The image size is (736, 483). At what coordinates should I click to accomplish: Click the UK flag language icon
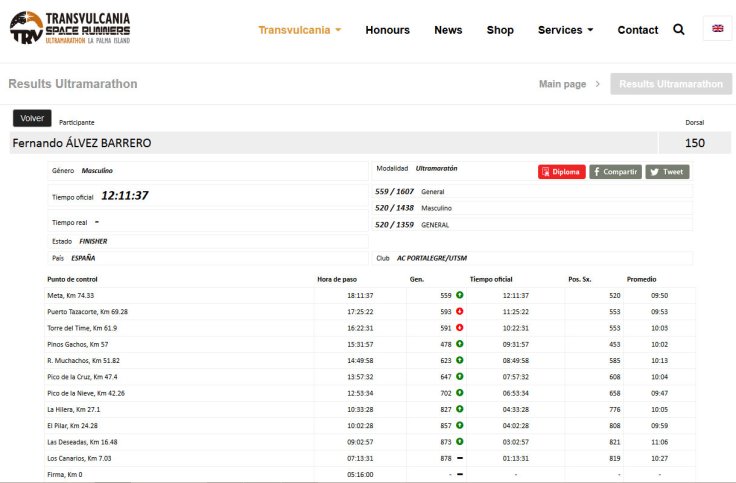point(717,29)
